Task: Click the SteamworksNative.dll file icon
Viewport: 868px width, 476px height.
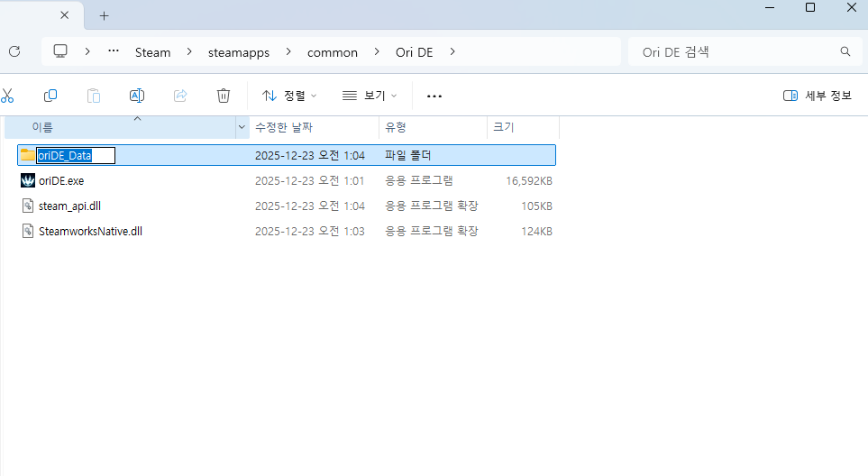Action: (x=28, y=231)
